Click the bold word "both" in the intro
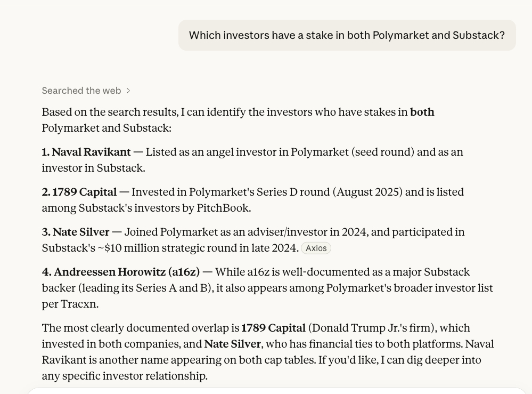Image resolution: width=532 pixels, height=394 pixels. pos(422,112)
